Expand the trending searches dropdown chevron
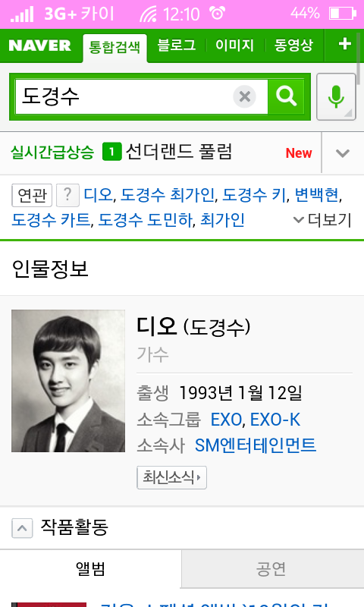 click(342, 153)
